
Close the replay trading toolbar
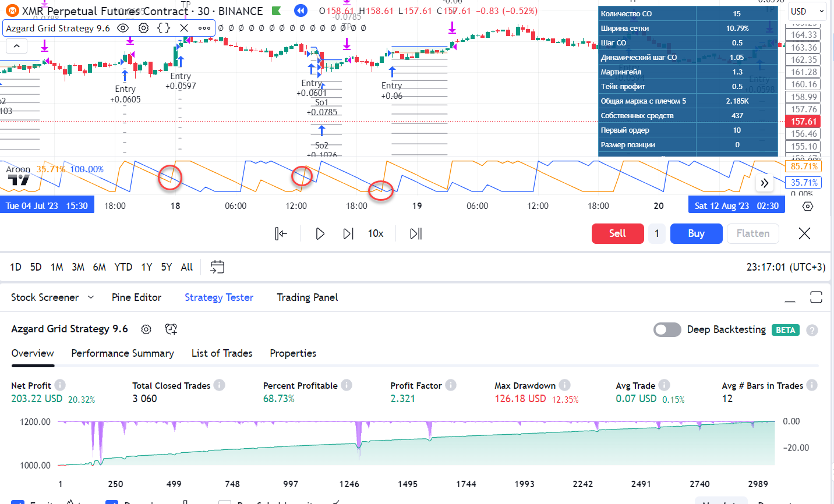(804, 233)
